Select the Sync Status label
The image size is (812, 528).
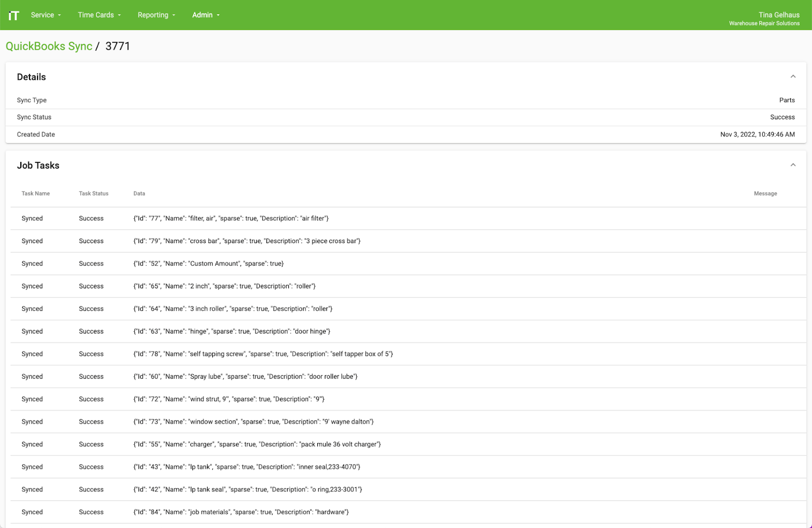[x=34, y=117]
